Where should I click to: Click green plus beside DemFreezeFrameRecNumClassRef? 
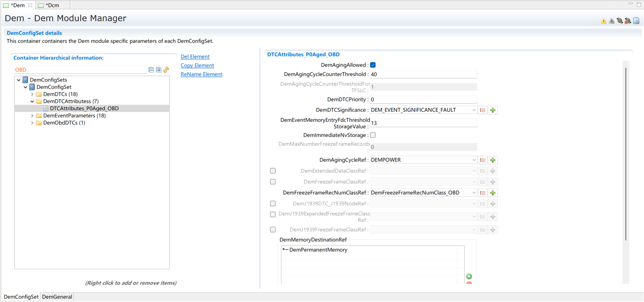[493, 193]
